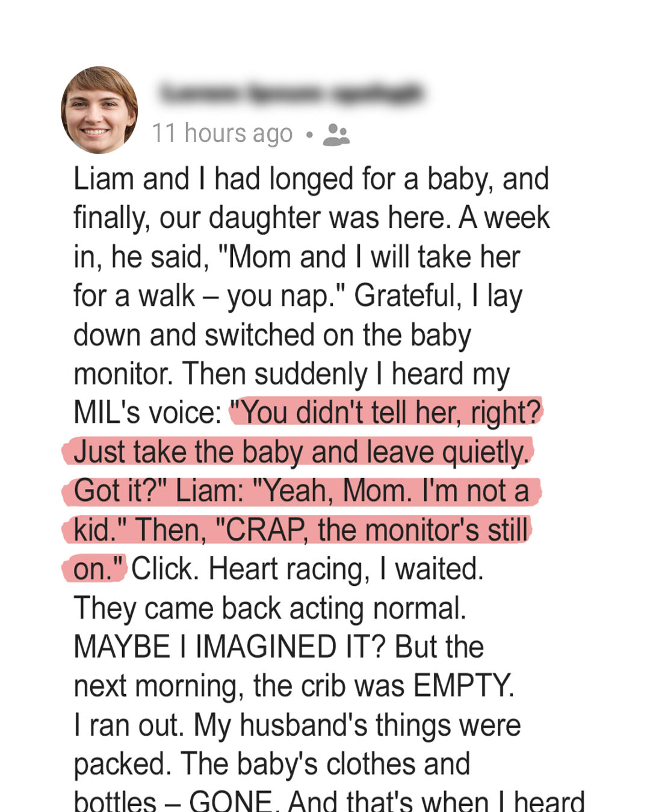The height and width of the screenshot is (812, 650).
Task: Click the text "MAYBE I IMAGINED IT?"
Action: (229, 647)
